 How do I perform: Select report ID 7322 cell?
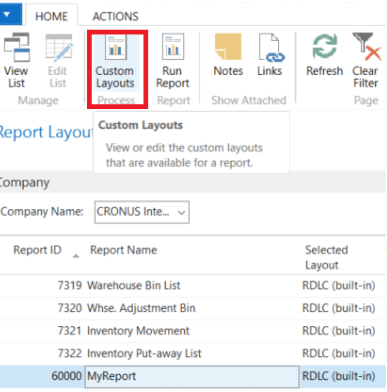coord(69,354)
